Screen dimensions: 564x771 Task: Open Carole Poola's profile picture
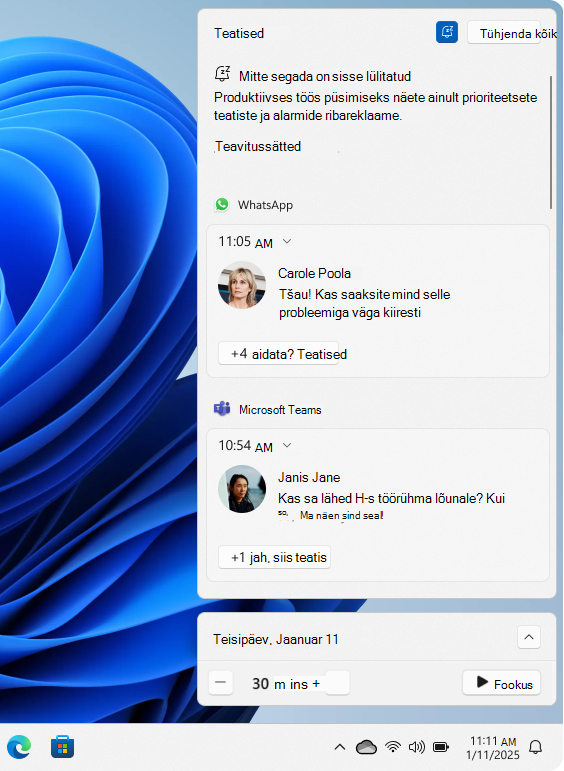tap(242, 285)
